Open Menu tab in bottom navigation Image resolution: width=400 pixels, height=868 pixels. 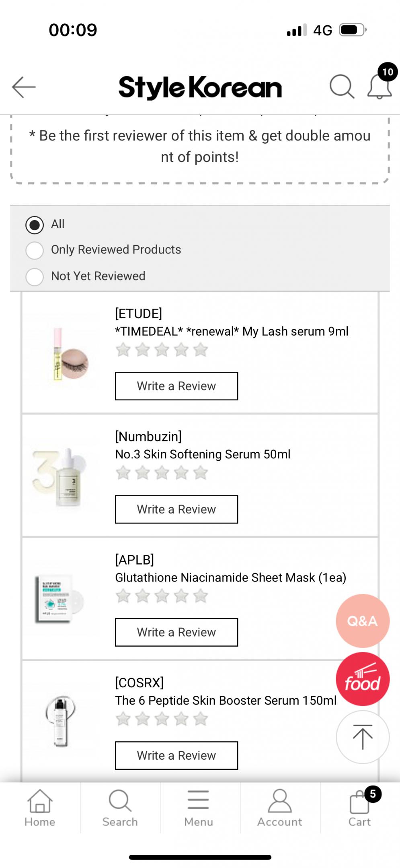point(199,808)
